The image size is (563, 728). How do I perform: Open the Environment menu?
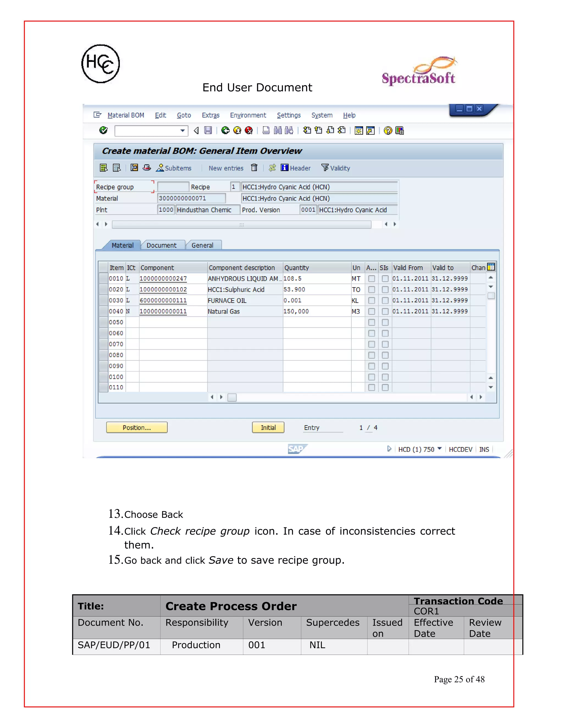(x=248, y=115)
